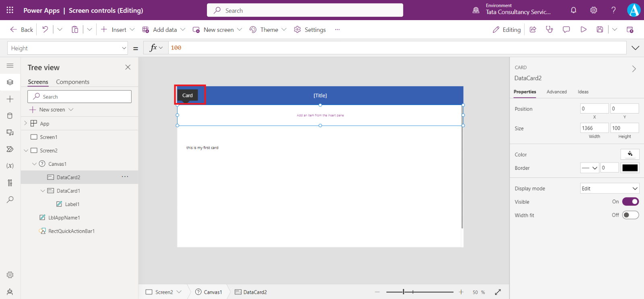
Task: Open Comments speech bubble icon
Action: coord(566,29)
